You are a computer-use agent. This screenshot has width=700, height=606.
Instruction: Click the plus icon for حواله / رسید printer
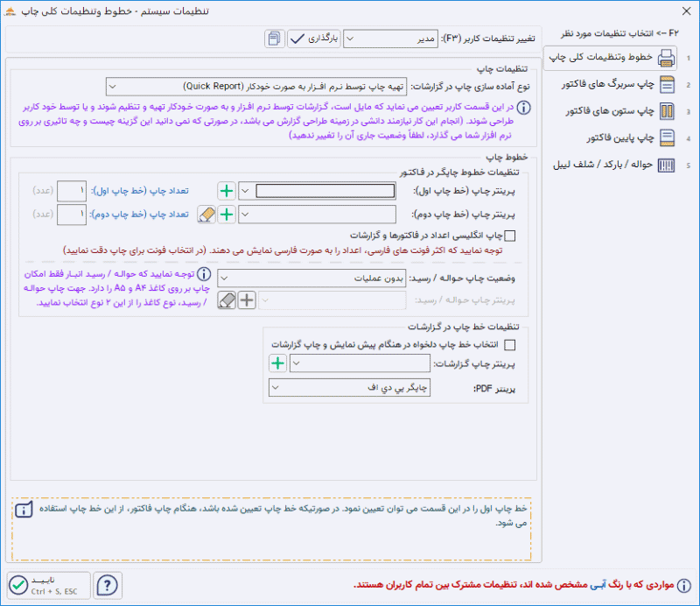pos(247,299)
